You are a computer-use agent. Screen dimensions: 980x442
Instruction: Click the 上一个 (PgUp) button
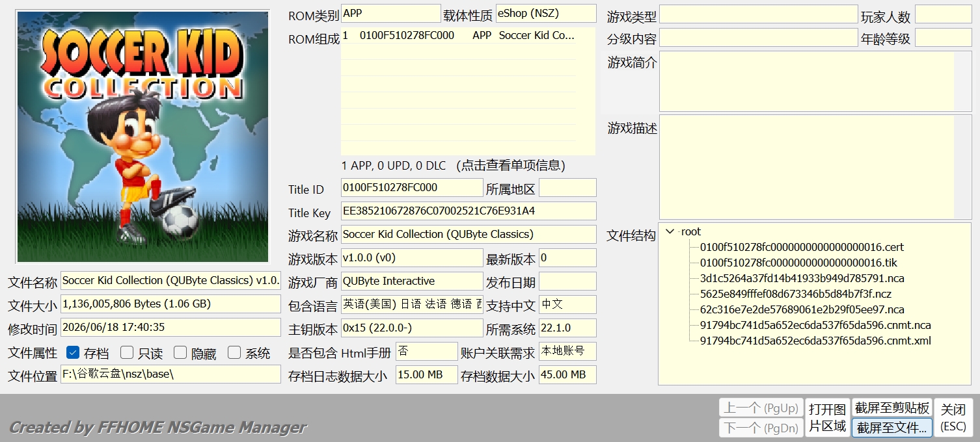[x=761, y=408]
